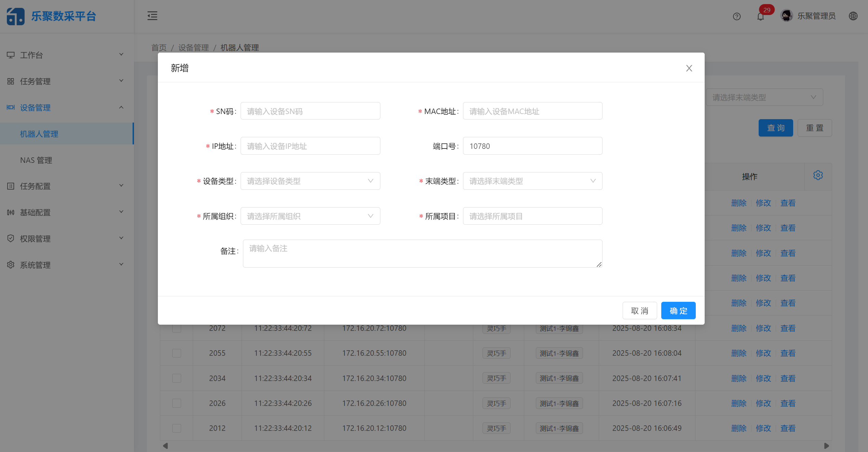This screenshot has height=452, width=868.
Task: Click the SN码 input field
Action: tap(310, 111)
